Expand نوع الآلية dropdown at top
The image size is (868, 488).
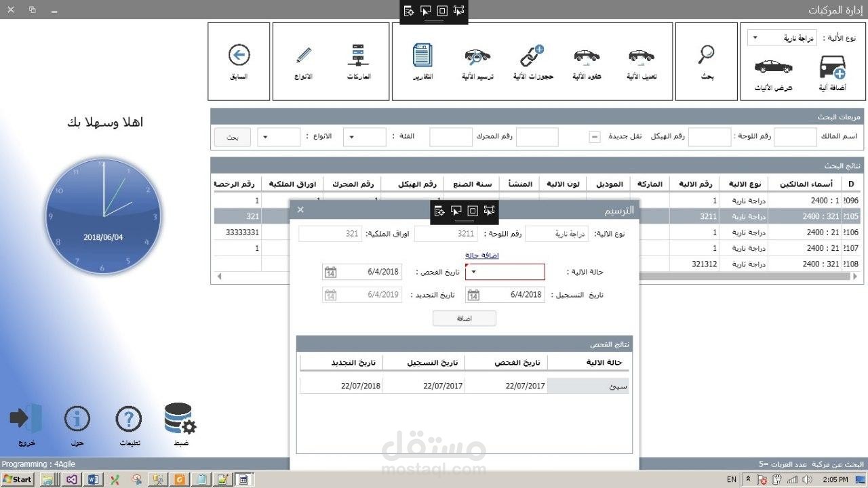point(755,38)
